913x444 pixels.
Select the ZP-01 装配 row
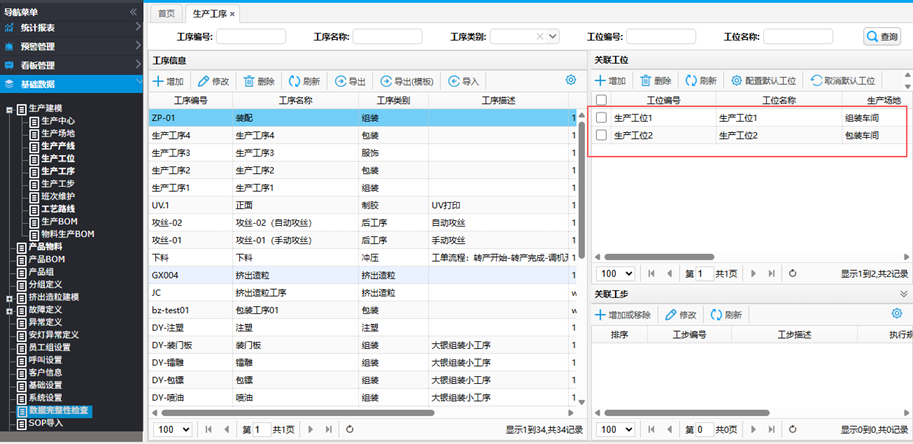(x=363, y=118)
